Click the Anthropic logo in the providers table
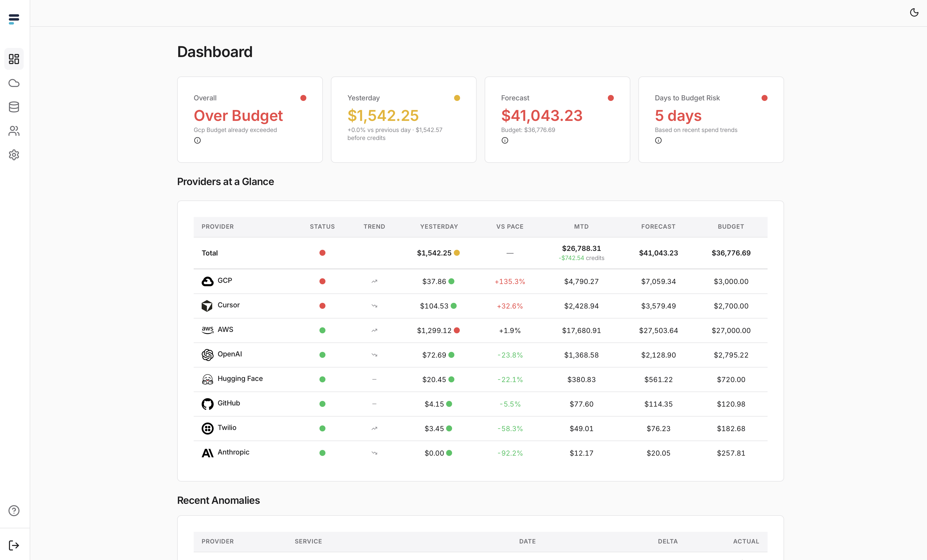 tap(207, 453)
